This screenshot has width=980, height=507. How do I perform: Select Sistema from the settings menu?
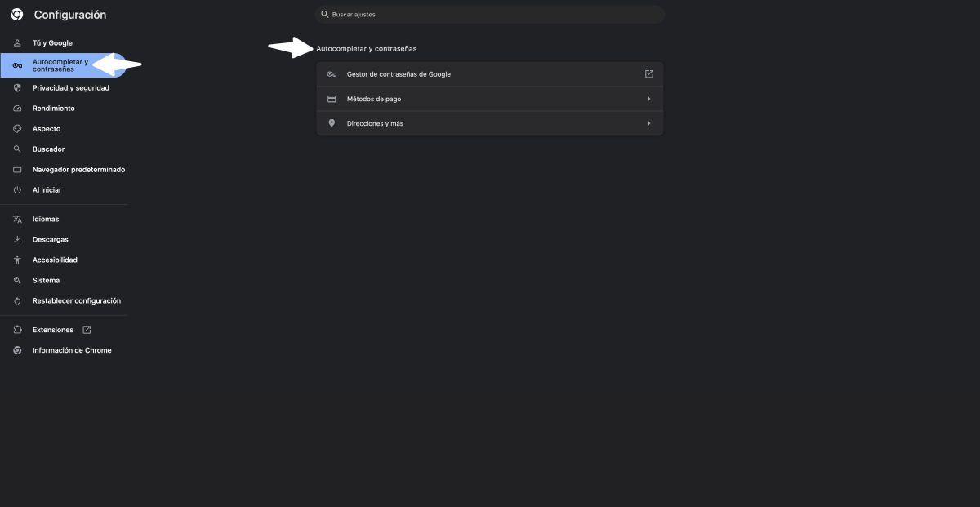coord(45,280)
